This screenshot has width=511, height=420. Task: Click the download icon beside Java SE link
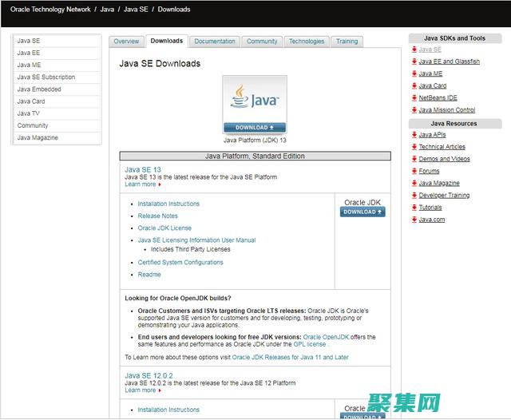[414, 50]
